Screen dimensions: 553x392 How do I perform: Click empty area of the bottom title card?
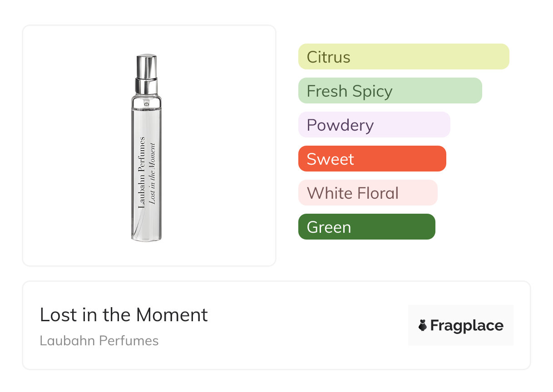point(295,327)
